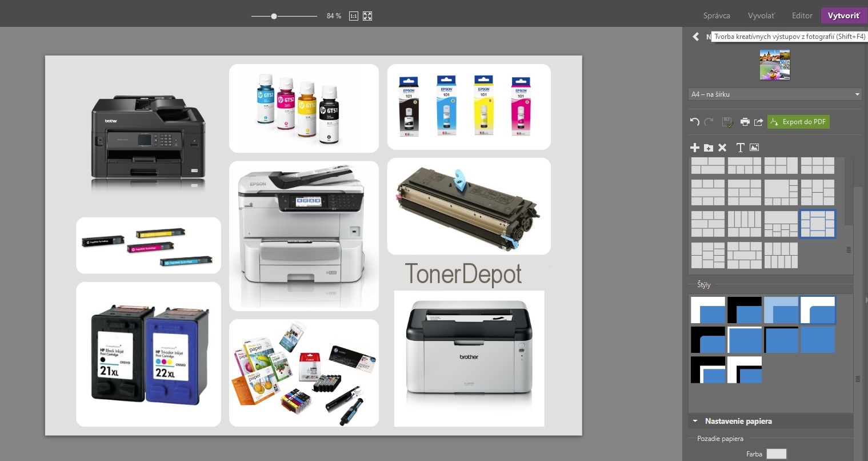Select the Vytvoriť module tab

click(843, 15)
